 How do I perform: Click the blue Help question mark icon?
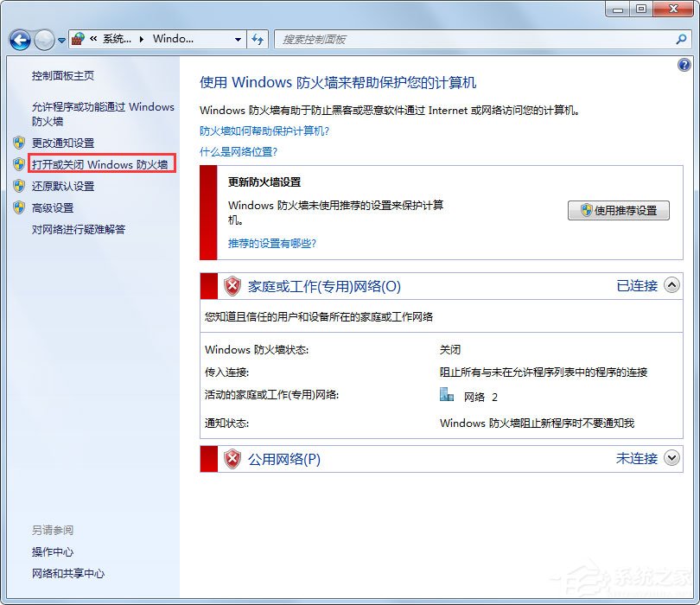(x=684, y=65)
